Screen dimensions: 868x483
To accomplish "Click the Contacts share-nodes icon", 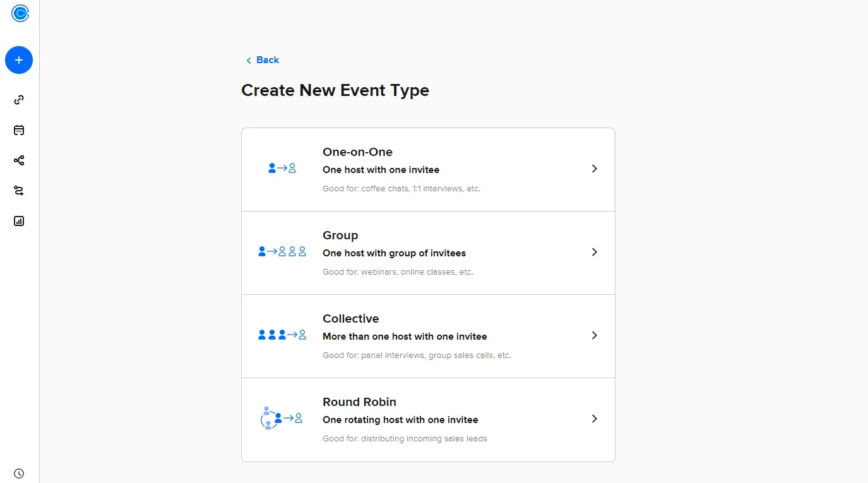I will (x=18, y=160).
